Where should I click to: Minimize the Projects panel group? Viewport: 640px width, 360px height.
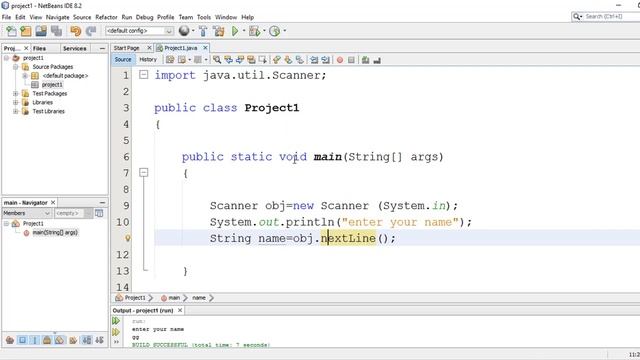(102, 48)
